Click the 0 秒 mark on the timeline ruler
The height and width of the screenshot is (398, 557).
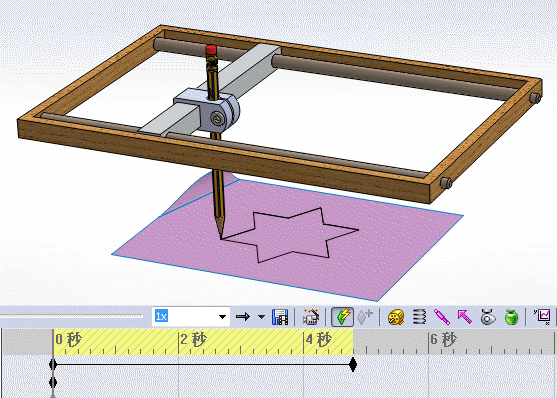point(68,340)
